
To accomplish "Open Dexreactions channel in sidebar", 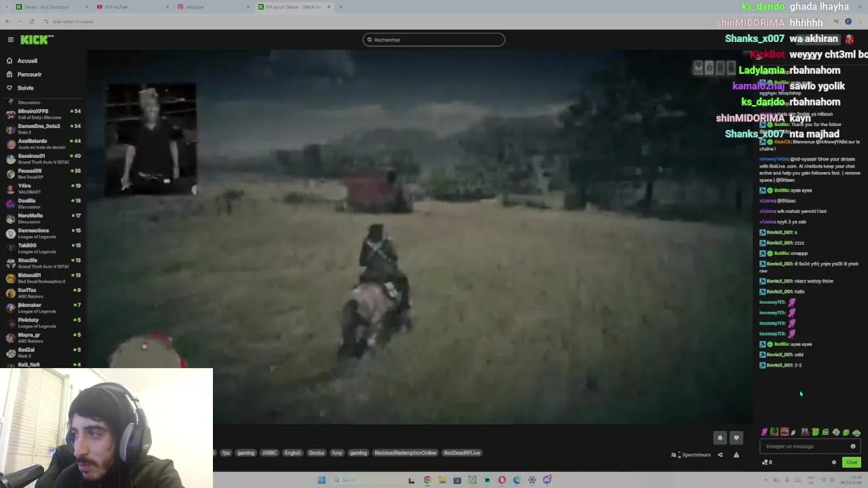I will click(x=42, y=233).
